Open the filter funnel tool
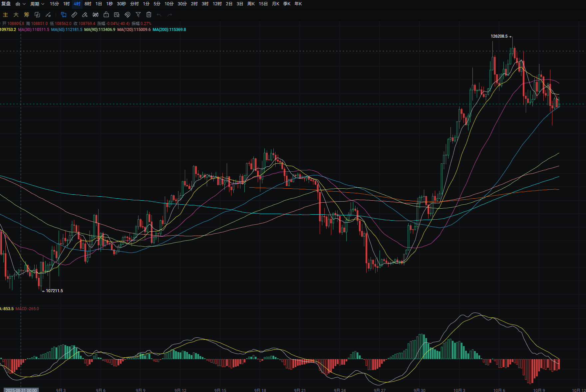This screenshot has height=392, width=586. 138,15
